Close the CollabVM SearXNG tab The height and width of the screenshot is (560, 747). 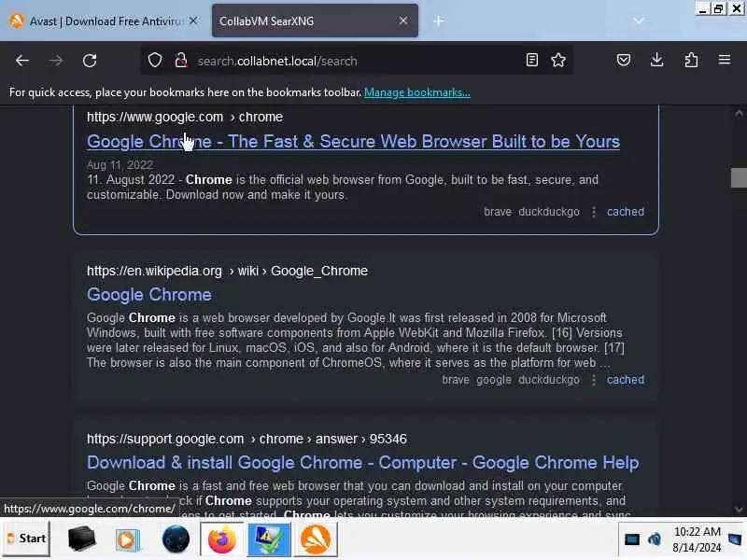pos(403,21)
